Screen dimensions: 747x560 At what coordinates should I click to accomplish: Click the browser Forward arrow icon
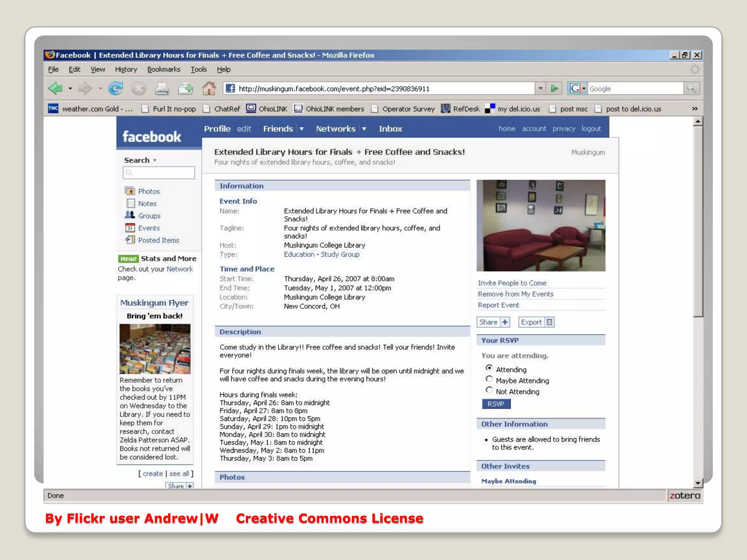click(x=85, y=88)
